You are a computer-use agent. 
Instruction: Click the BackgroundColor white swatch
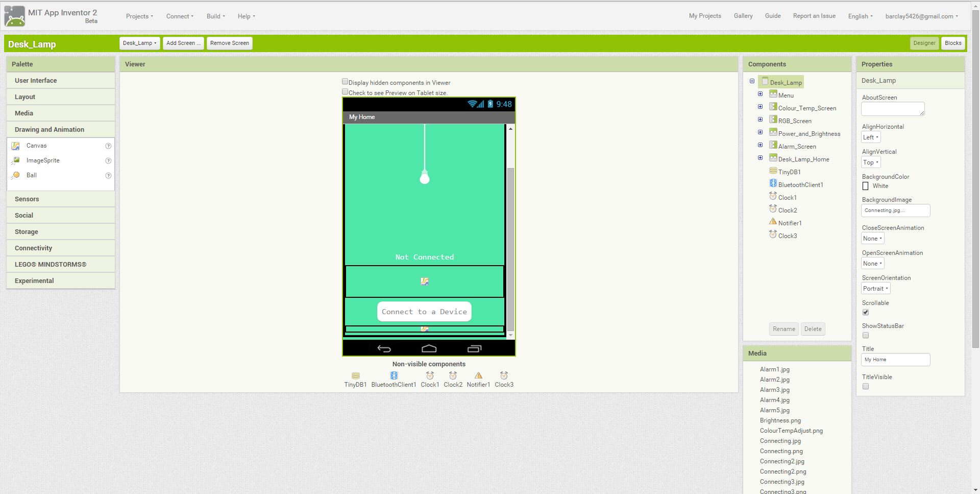pyautogui.click(x=866, y=186)
